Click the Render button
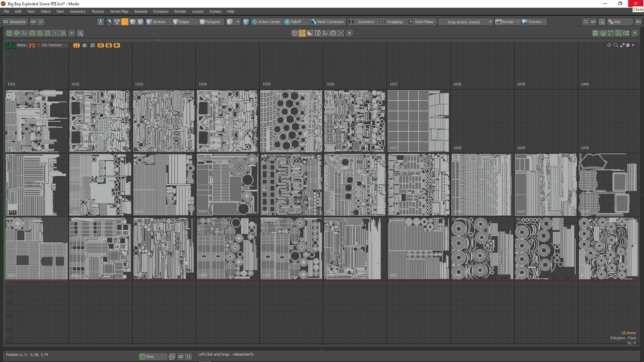644x362 pixels. (507, 22)
